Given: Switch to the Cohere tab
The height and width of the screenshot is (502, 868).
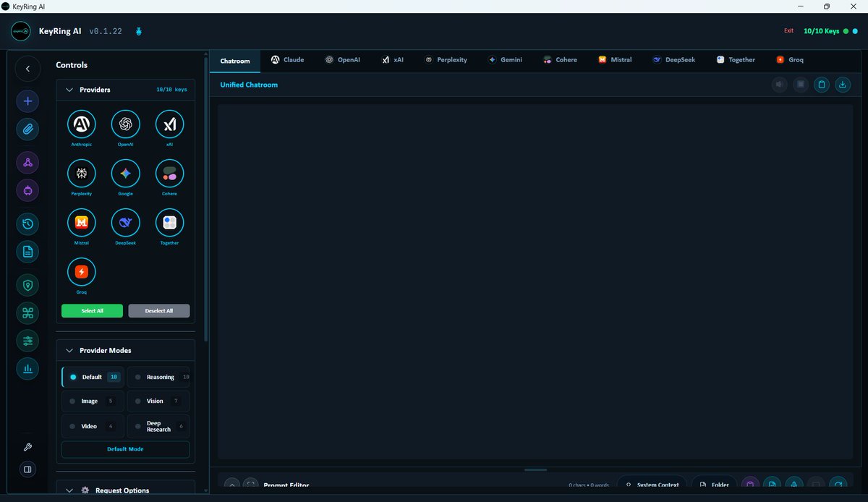Looking at the screenshot, I should (561, 60).
